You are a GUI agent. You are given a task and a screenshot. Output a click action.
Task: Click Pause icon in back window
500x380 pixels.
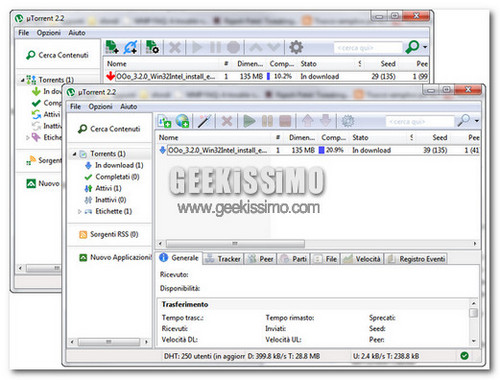tap(215, 47)
